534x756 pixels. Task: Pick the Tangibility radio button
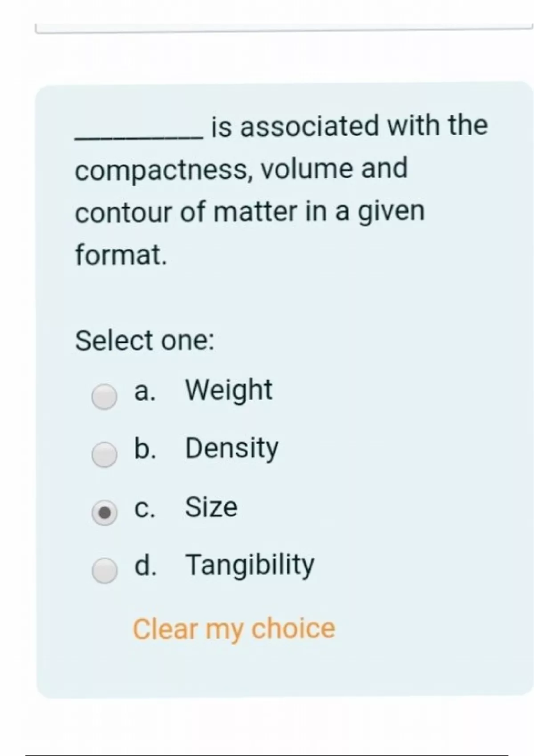click(105, 571)
